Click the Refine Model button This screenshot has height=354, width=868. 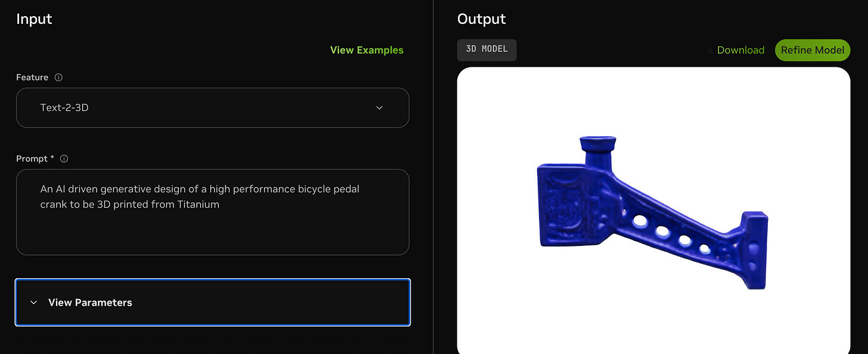coord(812,50)
